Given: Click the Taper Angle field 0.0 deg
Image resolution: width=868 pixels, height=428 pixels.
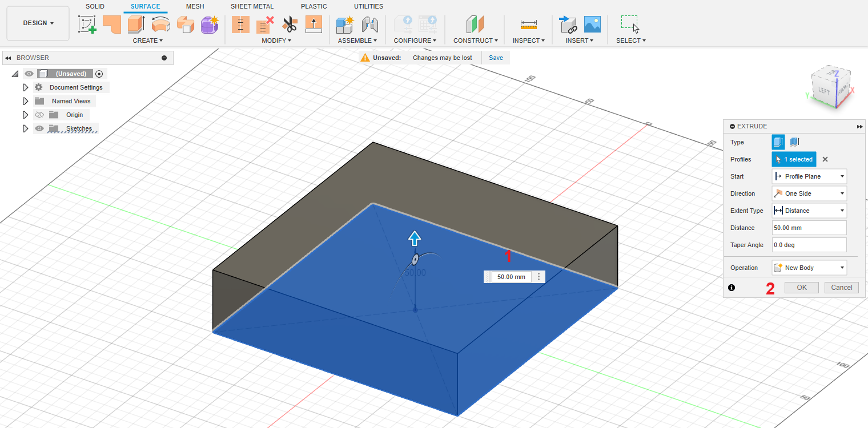Looking at the screenshot, I should (x=809, y=245).
